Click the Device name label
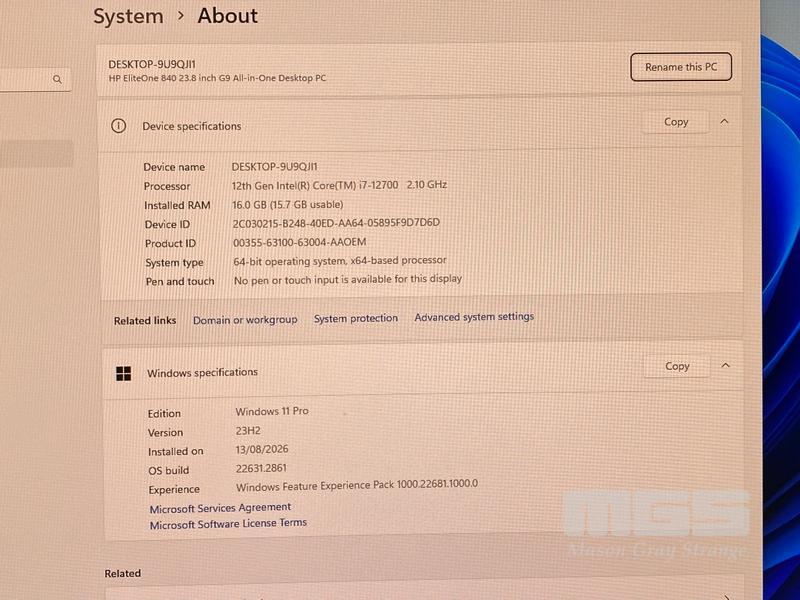 coord(174,167)
